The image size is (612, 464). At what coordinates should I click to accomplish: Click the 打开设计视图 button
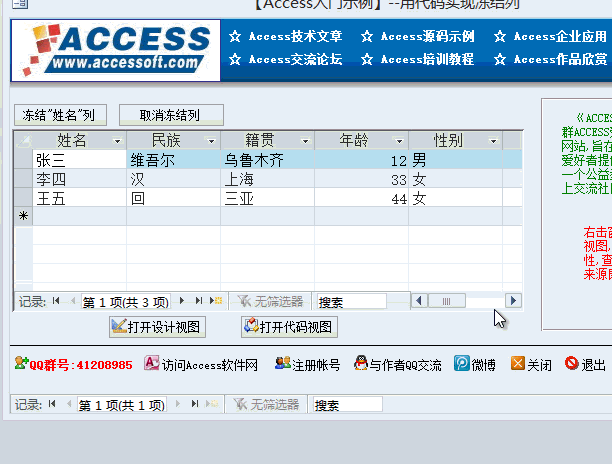click(x=157, y=327)
